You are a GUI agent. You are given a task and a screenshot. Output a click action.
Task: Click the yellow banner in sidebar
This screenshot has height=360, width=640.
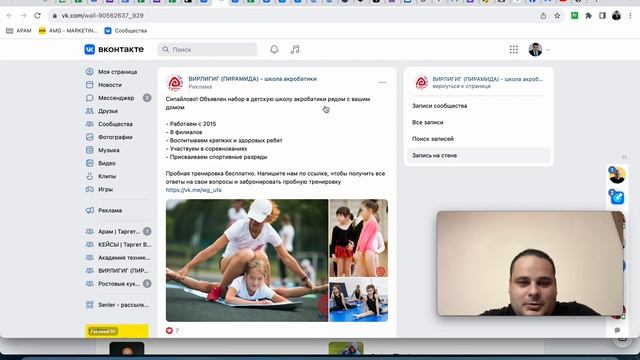click(x=117, y=331)
